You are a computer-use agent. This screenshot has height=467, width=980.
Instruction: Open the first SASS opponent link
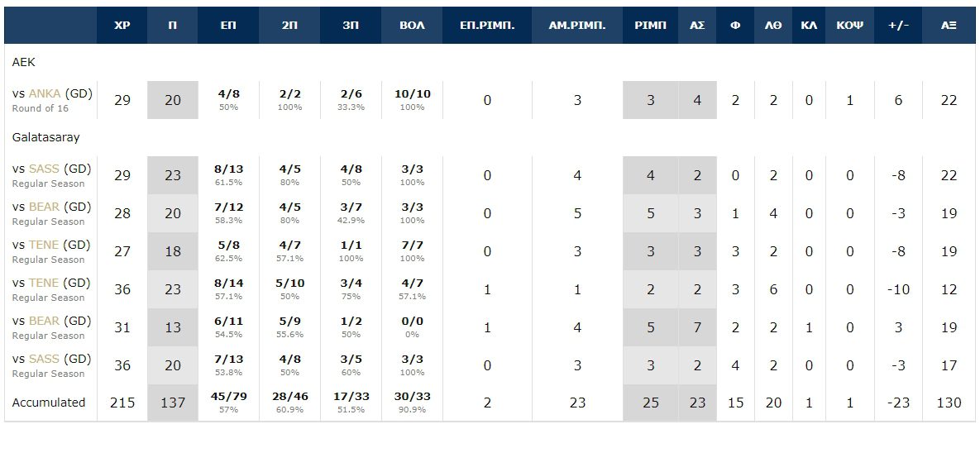(44, 169)
